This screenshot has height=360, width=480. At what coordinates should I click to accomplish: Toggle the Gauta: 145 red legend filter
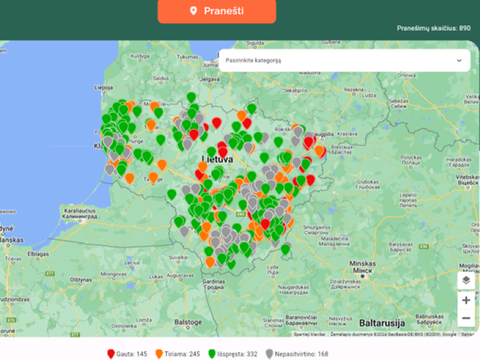[127, 354]
